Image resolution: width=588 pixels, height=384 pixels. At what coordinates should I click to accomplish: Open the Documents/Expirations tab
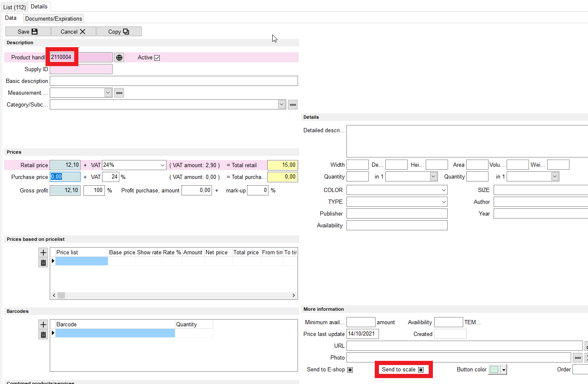click(54, 19)
